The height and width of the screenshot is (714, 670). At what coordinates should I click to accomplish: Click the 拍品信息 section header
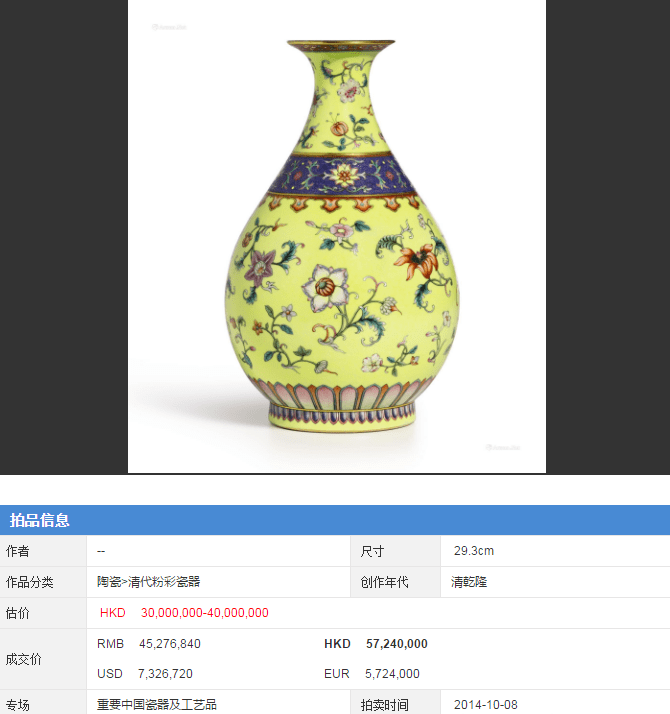tap(40, 520)
